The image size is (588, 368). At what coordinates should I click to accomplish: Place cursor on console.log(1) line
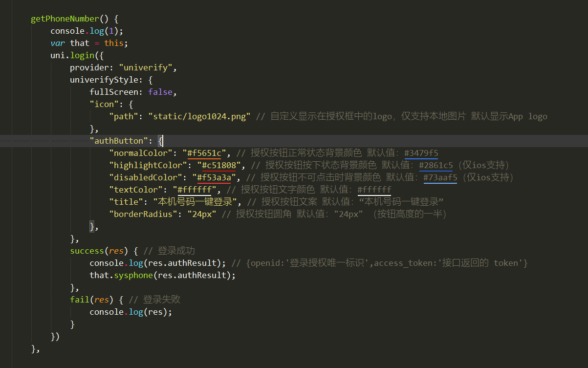tap(87, 31)
